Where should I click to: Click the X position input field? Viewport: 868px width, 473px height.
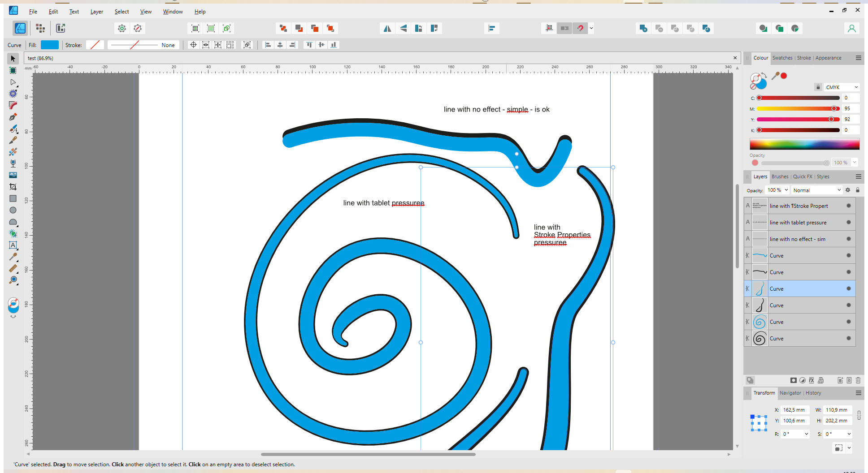[794, 410]
